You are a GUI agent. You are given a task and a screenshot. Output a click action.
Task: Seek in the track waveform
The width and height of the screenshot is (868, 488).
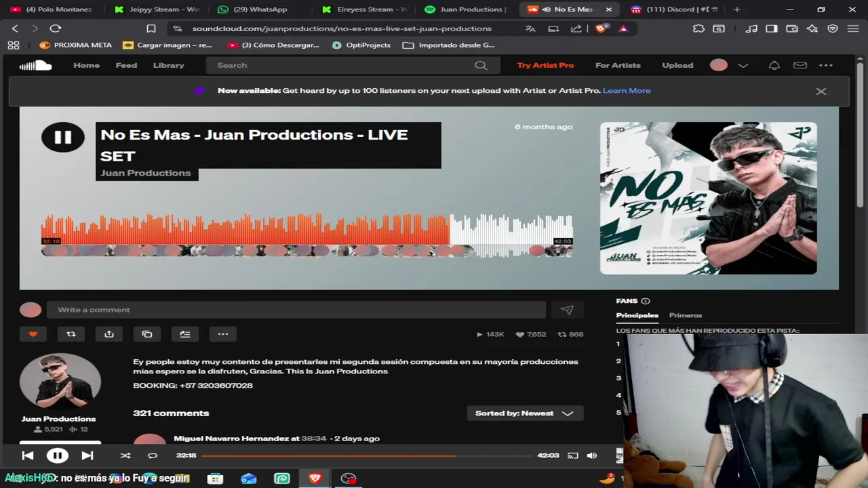click(307, 235)
